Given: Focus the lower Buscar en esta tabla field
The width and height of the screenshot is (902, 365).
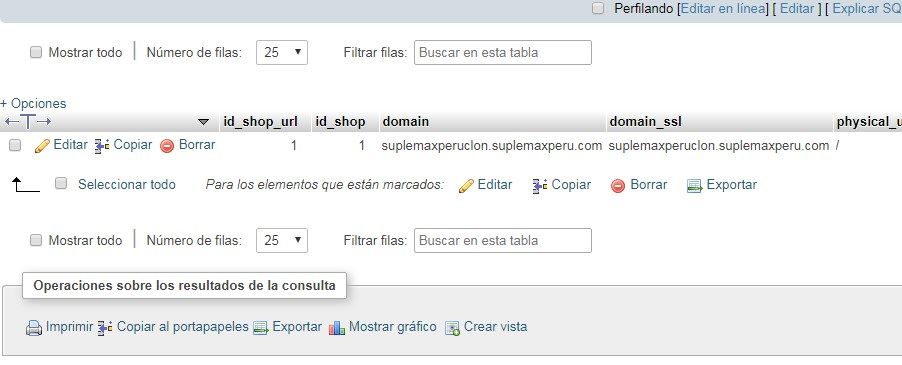Looking at the screenshot, I should coord(503,240).
